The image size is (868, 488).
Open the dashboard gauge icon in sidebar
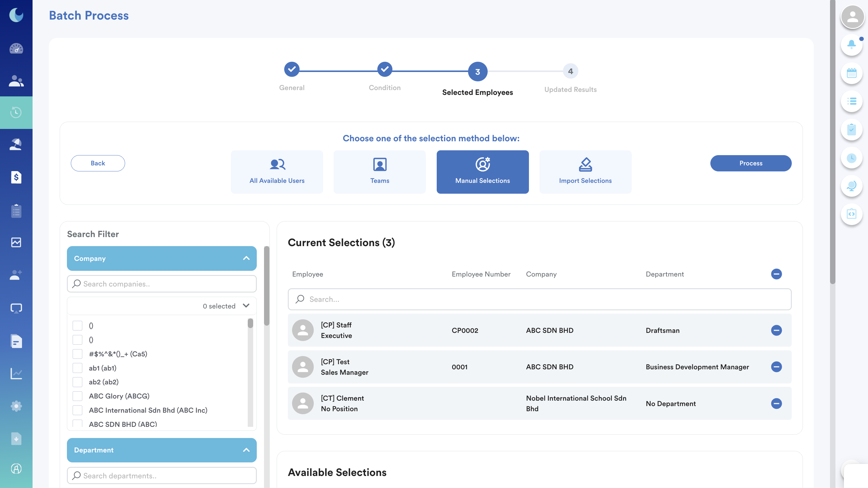16,48
